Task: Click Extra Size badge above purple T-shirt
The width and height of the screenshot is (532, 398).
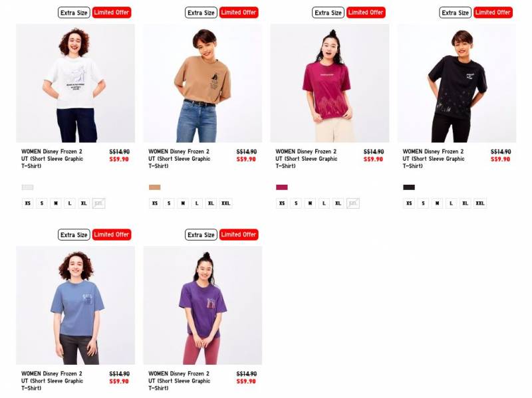Action: point(201,235)
